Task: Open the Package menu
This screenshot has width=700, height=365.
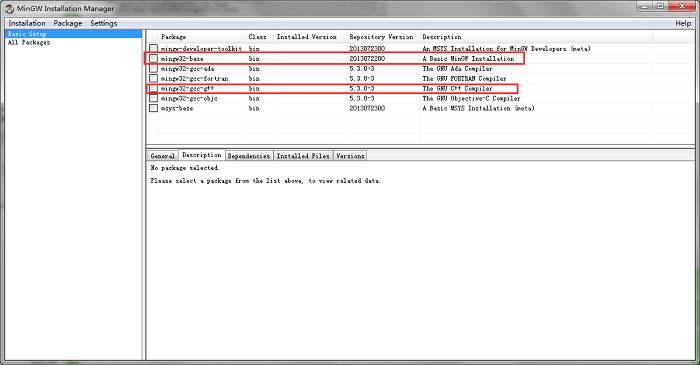Action: click(x=68, y=23)
